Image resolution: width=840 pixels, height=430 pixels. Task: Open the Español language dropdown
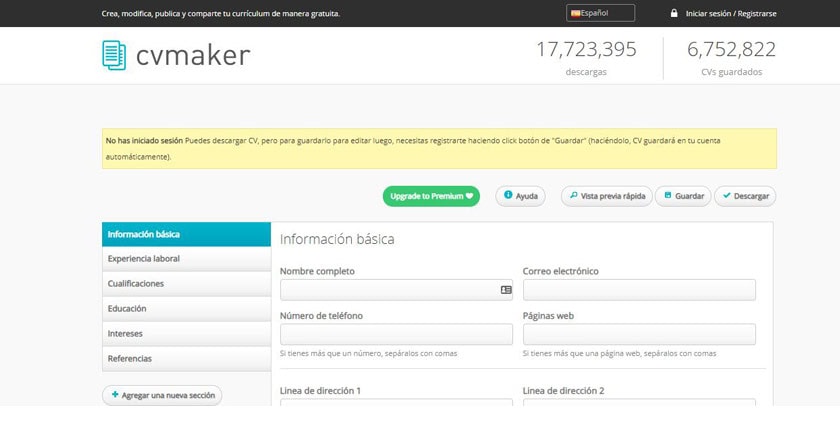[601, 13]
